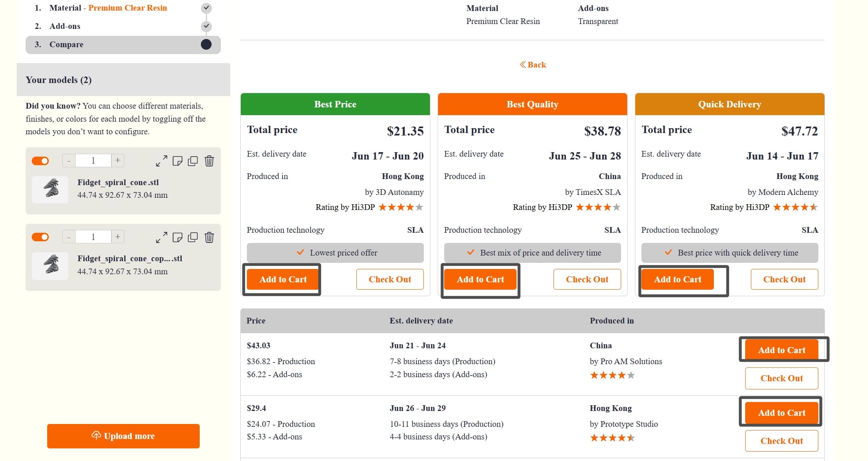
Task: Click the Back link
Action: pos(533,65)
